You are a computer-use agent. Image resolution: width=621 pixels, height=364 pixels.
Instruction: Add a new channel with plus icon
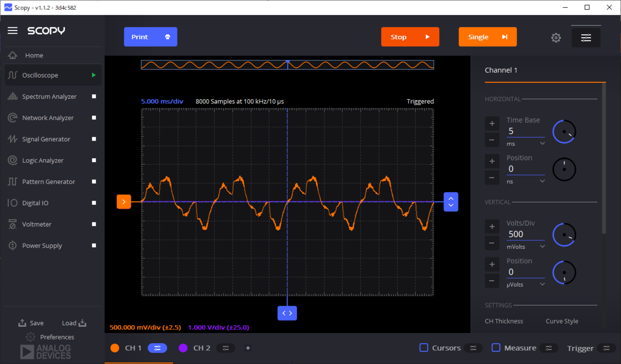(248, 348)
